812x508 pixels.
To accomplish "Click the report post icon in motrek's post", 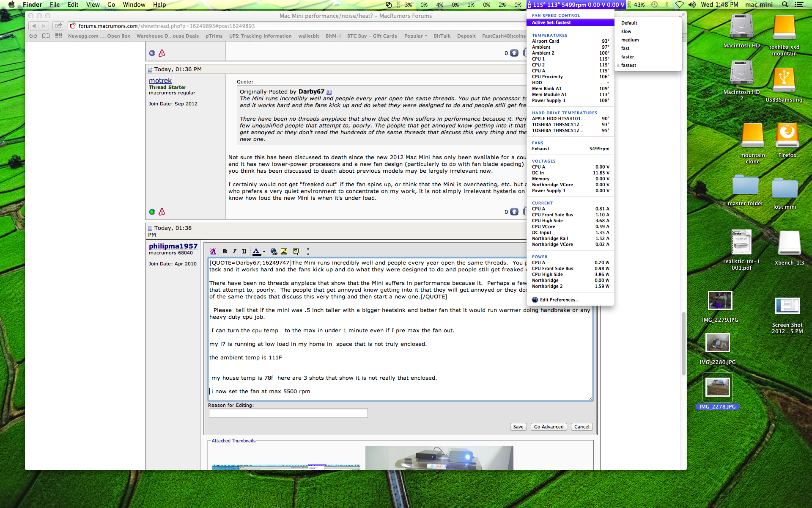I will coord(162,212).
